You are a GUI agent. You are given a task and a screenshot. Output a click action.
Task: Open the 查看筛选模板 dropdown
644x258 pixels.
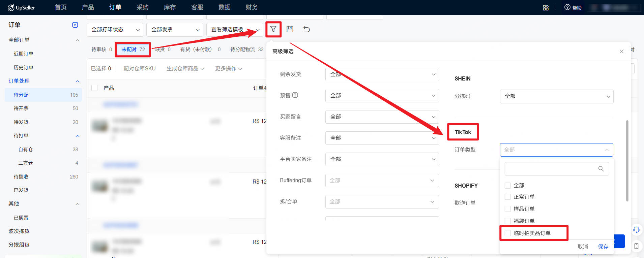pos(235,30)
